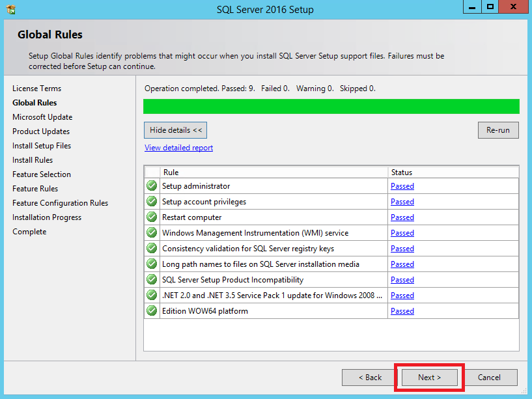Viewport: 532px width, 399px height.
Task: Select the Microsoft Update step
Action: tap(42, 117)
